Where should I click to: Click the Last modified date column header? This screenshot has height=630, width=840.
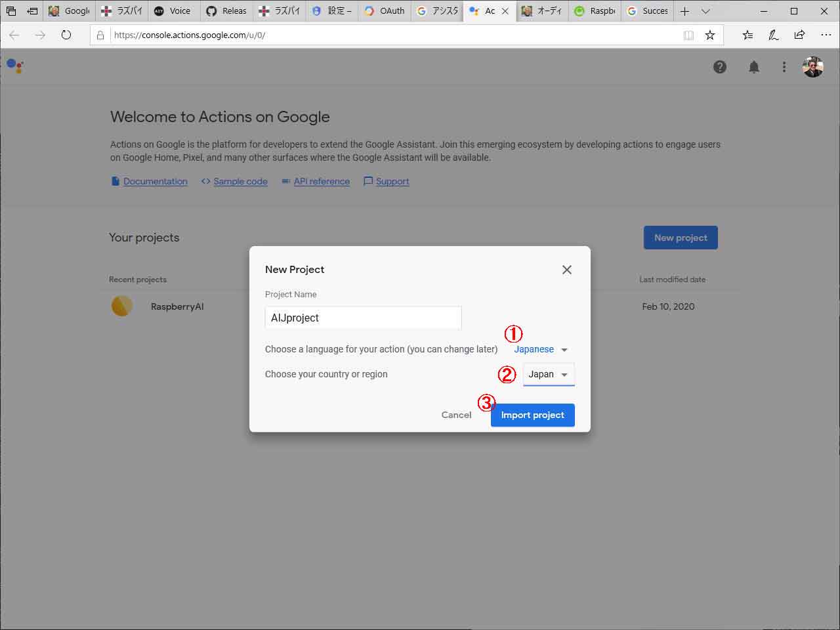tap(672, 280)
